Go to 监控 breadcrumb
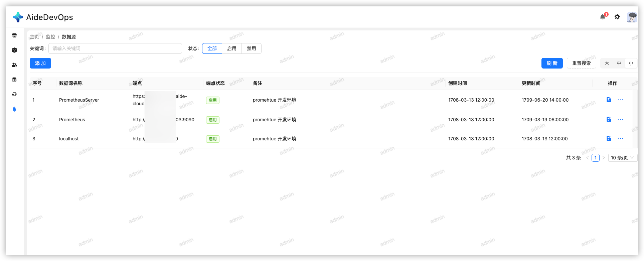644x261 pixels. [50, 37]
